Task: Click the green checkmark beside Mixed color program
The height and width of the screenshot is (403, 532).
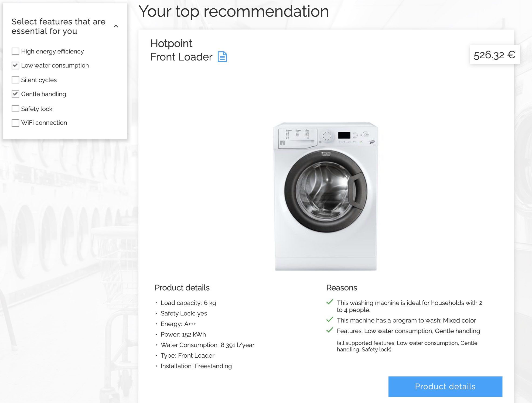Action: (330, 320)
